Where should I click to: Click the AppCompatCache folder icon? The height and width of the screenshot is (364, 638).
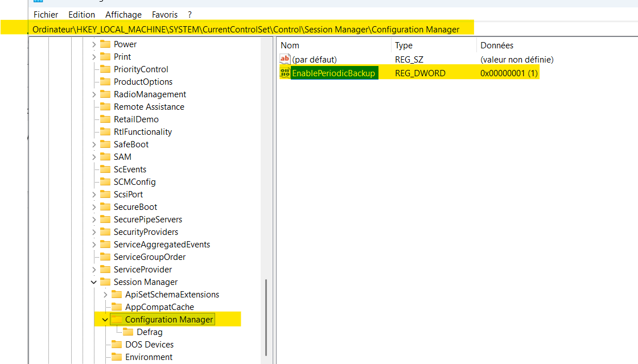[x=117, y=307]
